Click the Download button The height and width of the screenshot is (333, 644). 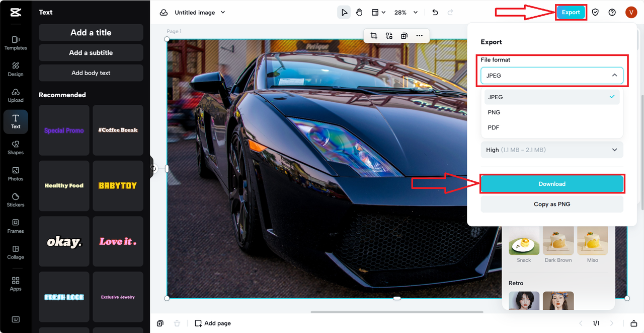click(552, 184)
